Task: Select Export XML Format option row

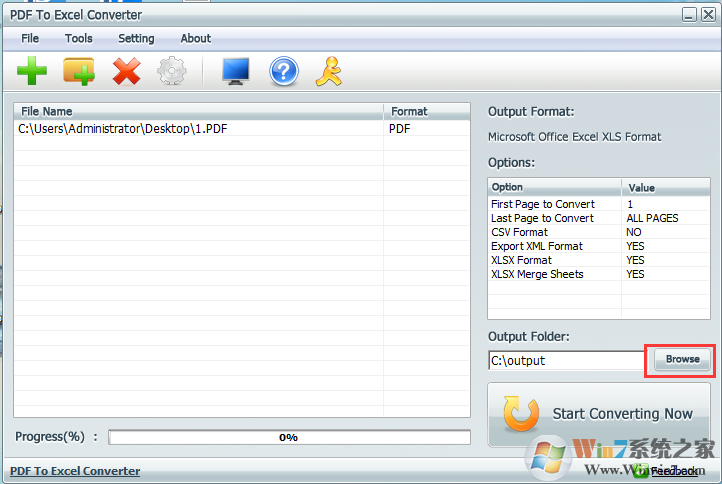Action: tap(599, 246)
